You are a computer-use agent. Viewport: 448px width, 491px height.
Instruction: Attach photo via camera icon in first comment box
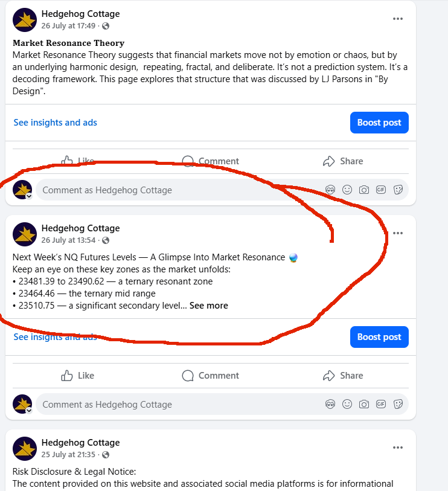(x=364, y=190)
